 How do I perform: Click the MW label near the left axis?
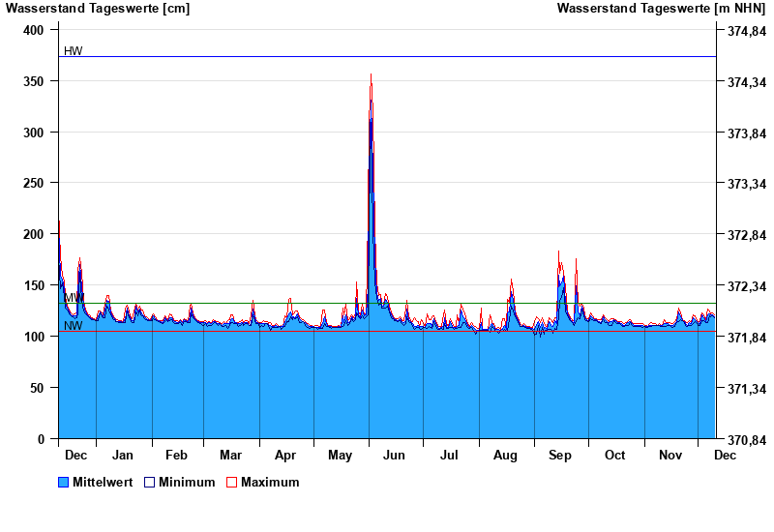(x=74, y=297)
